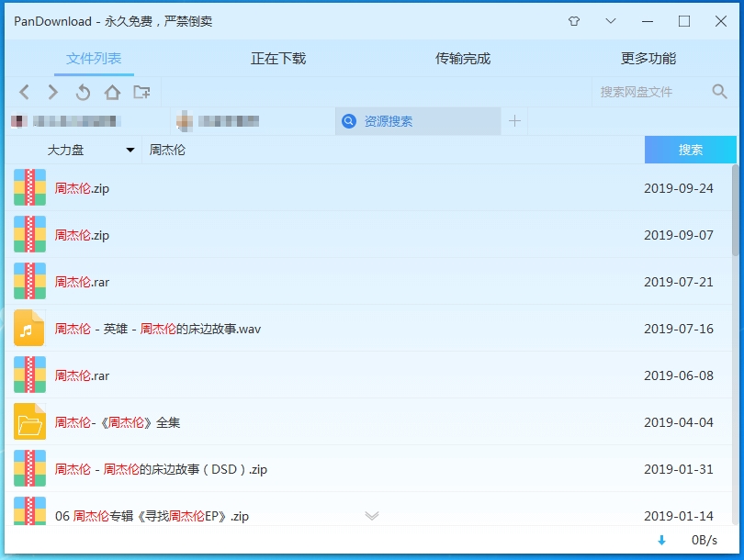744x560 pixels.
Task: Add a new tab with plus icon
Action: [514, 121]
